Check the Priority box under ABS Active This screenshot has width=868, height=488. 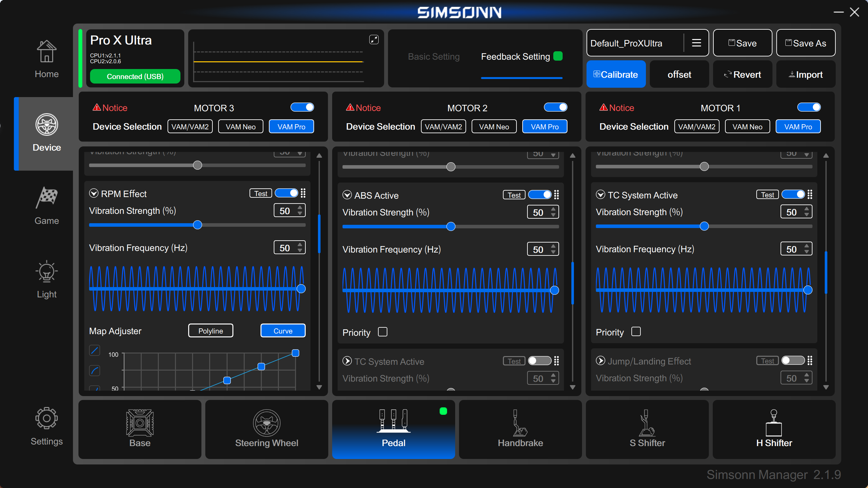(383, 332)
